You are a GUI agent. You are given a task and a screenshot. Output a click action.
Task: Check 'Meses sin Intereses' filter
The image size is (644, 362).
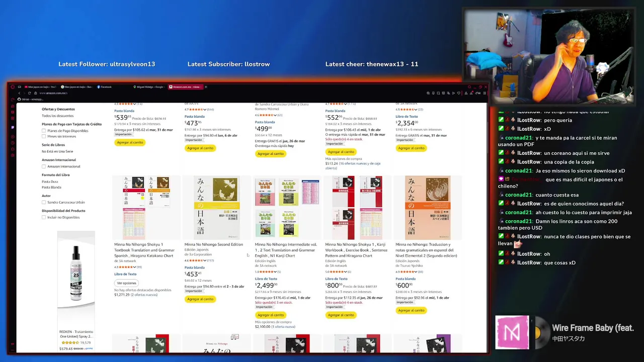click(44, 136)
